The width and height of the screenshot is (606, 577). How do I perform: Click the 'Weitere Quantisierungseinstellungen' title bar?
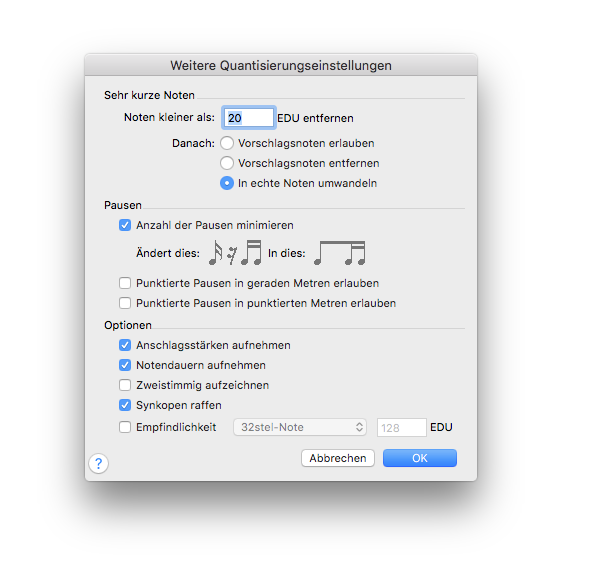281,65
